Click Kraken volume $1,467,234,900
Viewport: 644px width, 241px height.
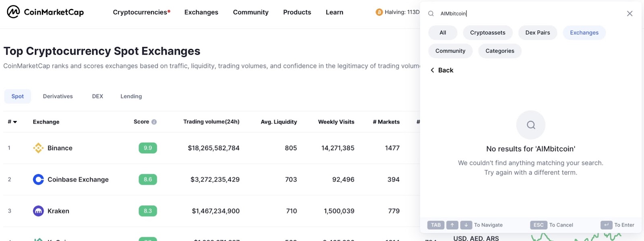[x=216, y=211]
